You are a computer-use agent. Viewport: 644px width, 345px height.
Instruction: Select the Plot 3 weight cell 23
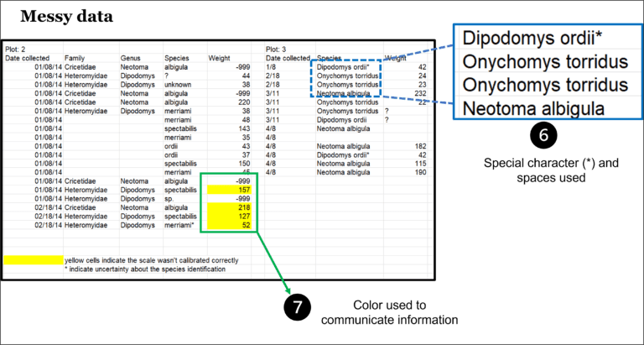click(423, 85)
